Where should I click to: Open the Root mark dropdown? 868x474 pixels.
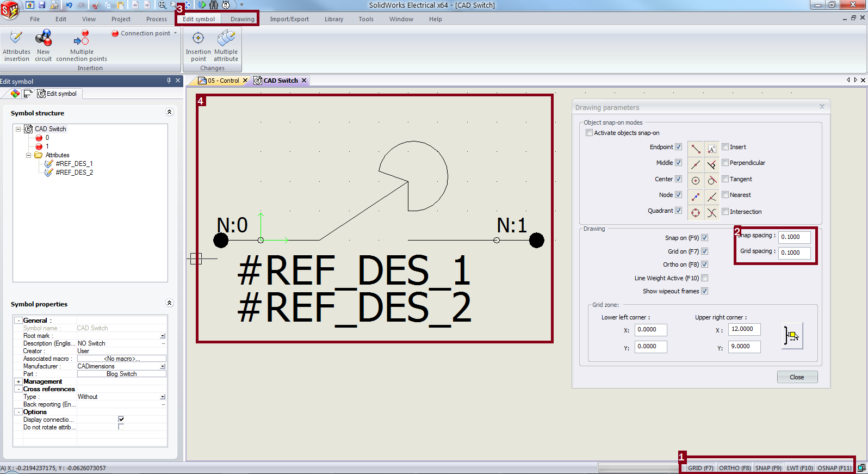(x=163, y=336)
